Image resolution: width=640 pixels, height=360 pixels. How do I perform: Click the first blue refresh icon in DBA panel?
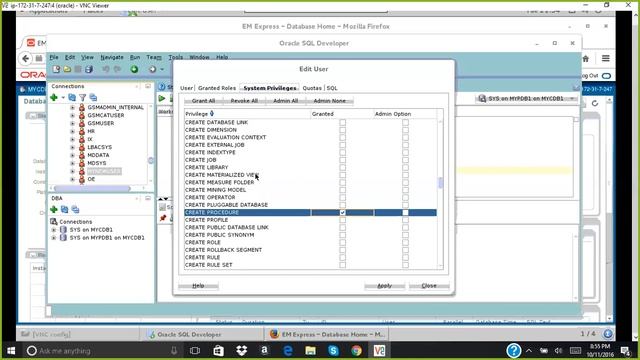coord(64,209)
